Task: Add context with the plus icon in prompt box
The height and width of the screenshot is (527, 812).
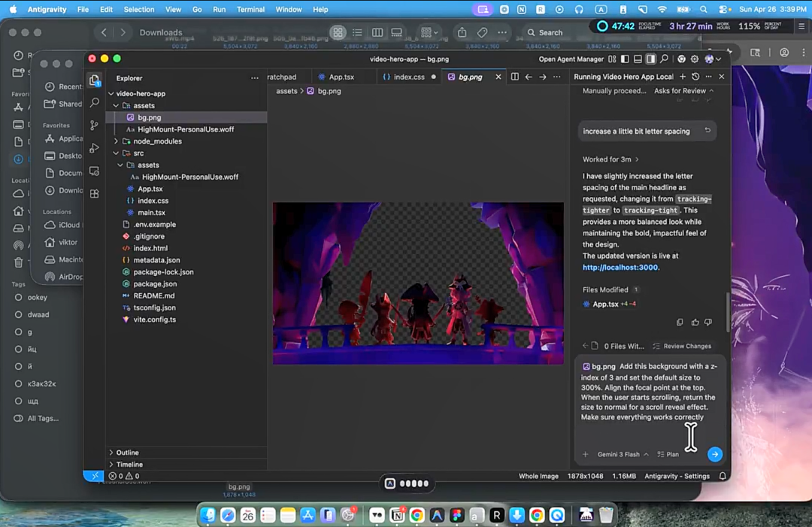Action: point(585,454)
